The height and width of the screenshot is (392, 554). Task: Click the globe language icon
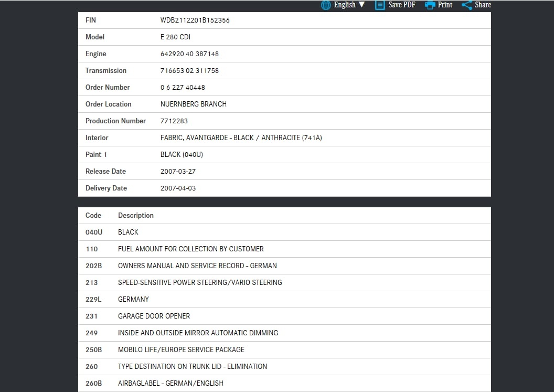click(326, 5)
